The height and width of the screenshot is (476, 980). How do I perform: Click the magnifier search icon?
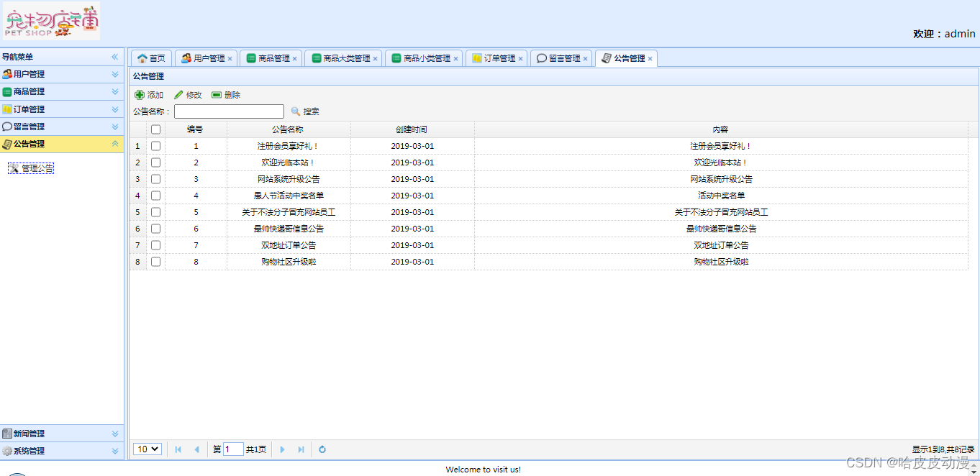[x=296, y=111]
